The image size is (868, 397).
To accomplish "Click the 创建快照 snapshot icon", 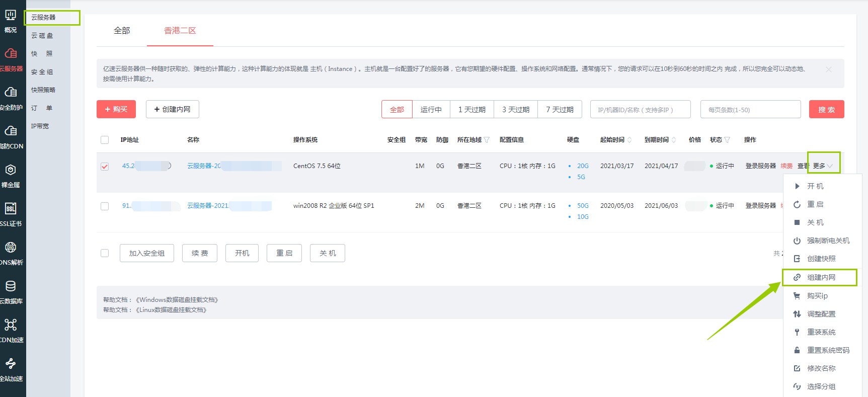I will [797, 259].
